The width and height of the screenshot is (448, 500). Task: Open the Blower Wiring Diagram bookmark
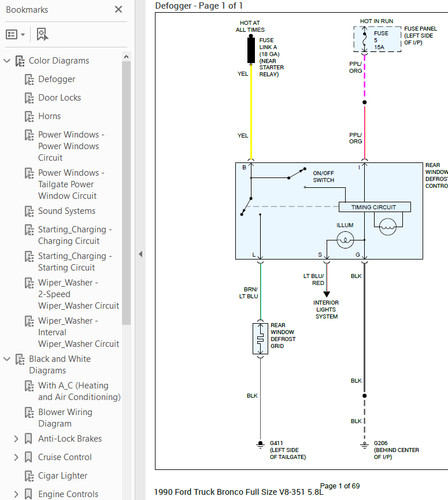pyautogui.click(x=65, y=418)
